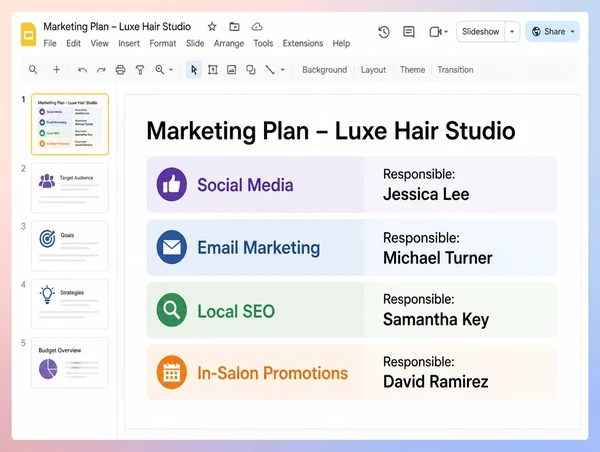The image size is (600, 452).
Task: Open the Insert menu
Action: (x=129, y=43)
